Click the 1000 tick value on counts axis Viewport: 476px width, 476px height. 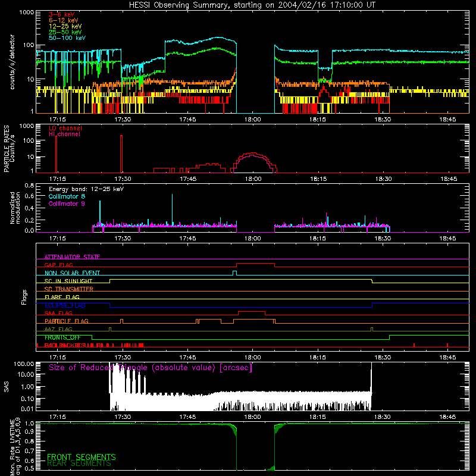coord(27,12)
